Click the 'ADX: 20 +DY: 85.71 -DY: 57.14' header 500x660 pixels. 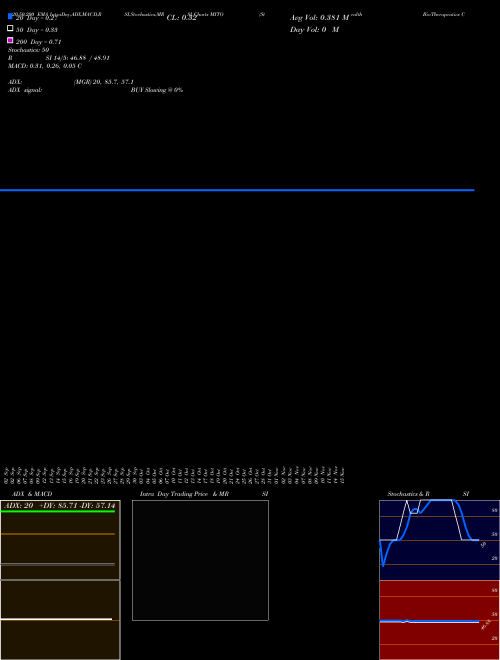pos(60,505)
